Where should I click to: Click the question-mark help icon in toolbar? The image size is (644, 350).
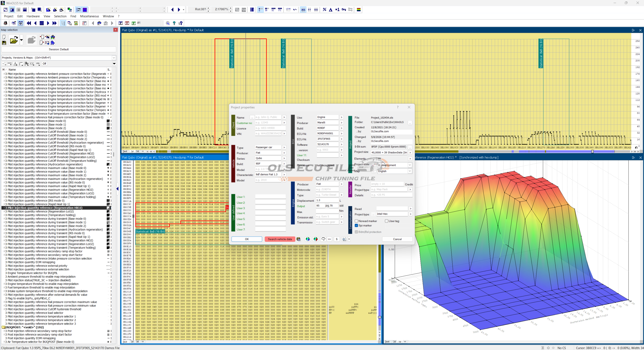click(x=174, y=23)
